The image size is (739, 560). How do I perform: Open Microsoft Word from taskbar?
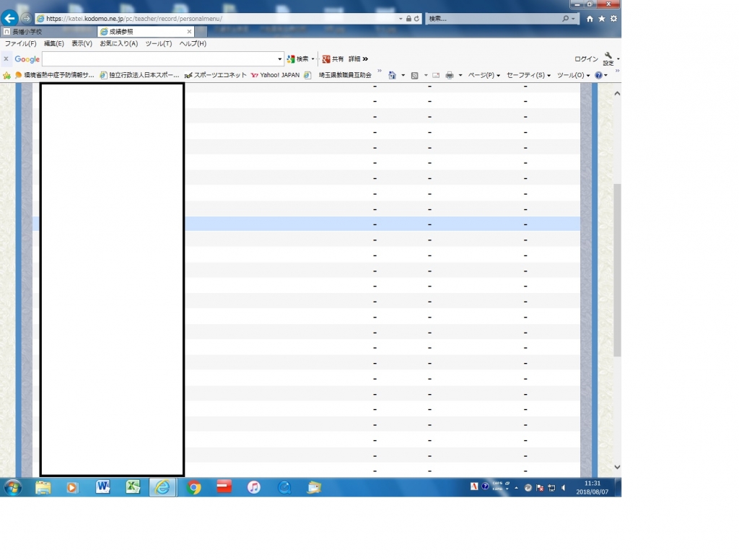[102, 487]
